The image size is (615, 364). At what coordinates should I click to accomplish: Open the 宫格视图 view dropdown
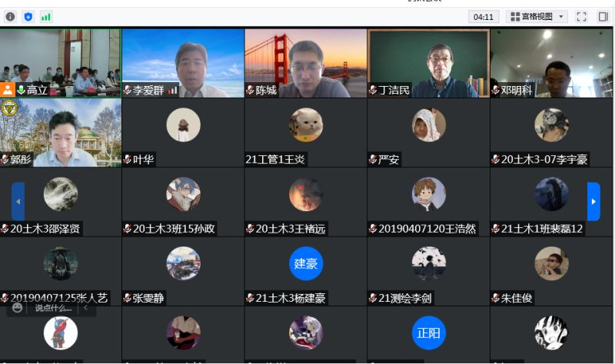537,16
